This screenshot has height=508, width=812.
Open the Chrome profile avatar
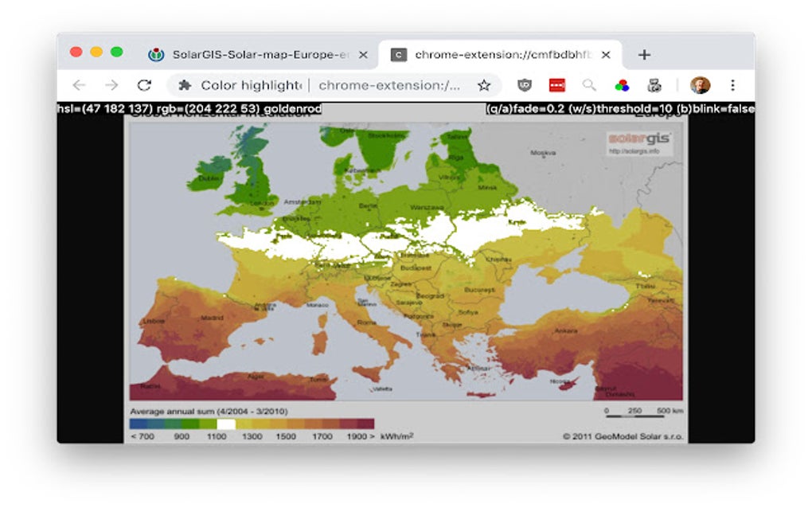[x=701, y=84]
